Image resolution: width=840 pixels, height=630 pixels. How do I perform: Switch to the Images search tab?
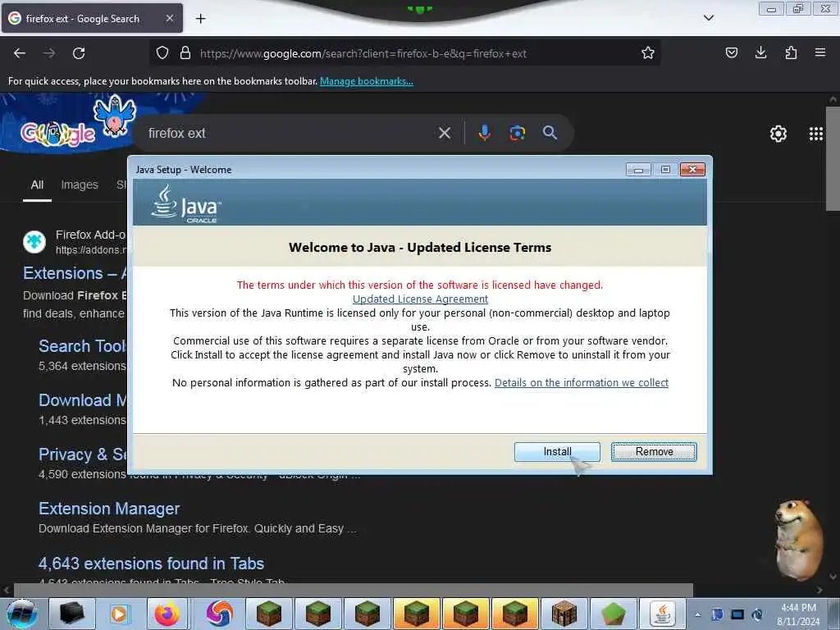80,185
